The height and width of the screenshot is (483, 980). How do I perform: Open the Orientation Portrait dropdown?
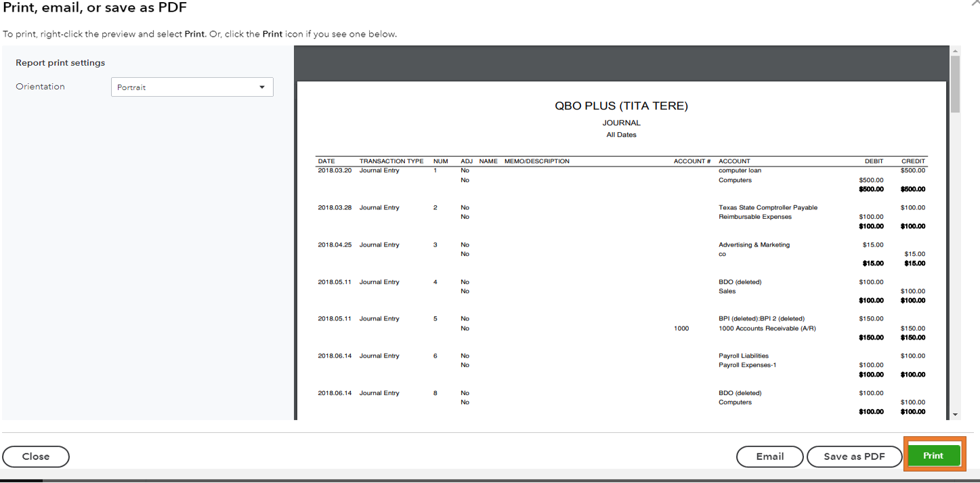click(x=192, y=87)
